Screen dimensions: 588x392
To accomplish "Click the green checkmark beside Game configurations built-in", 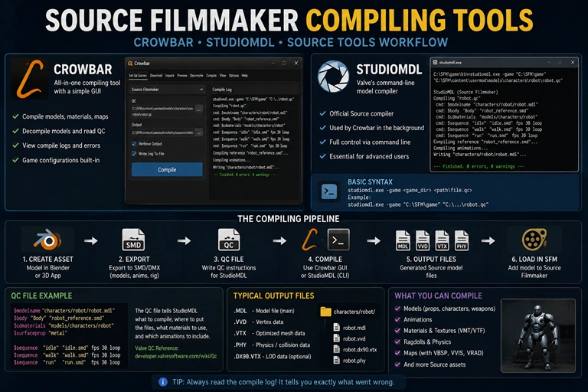I will 15,160.
